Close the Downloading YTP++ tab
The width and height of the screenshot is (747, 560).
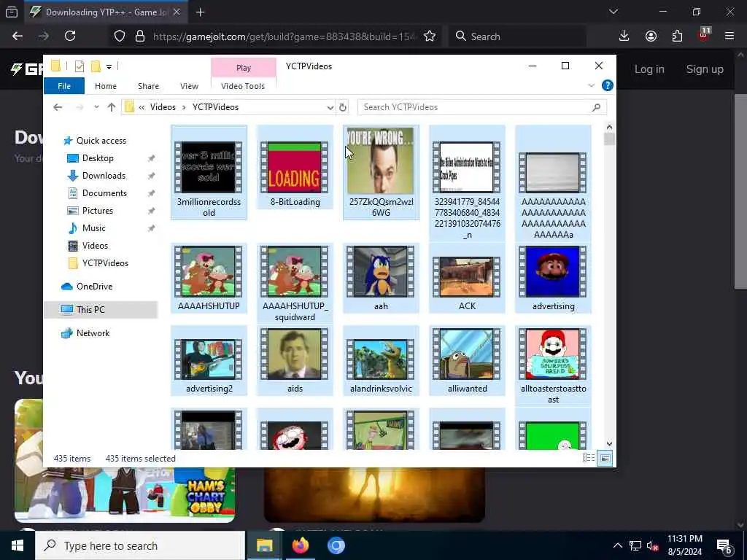(x=177, y=12)
